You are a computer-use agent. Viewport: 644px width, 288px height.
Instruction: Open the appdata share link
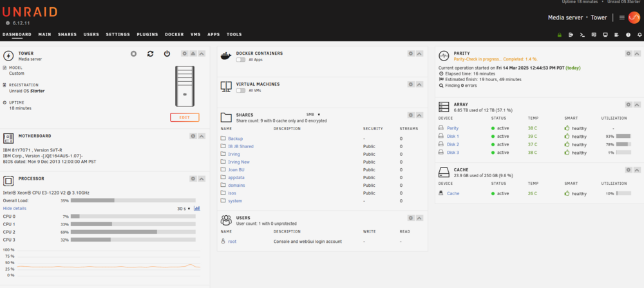236,178
